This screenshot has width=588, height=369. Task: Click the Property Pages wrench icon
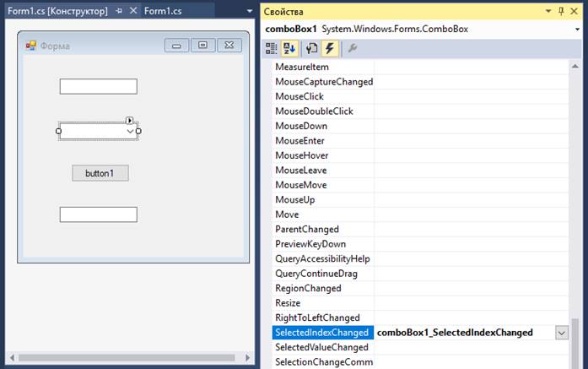[353, 48]
